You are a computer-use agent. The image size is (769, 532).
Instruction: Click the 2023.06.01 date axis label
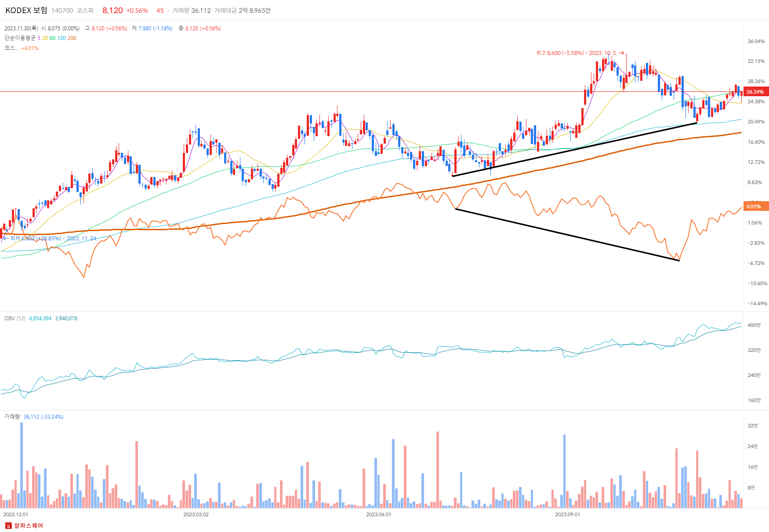coord(378,514)
